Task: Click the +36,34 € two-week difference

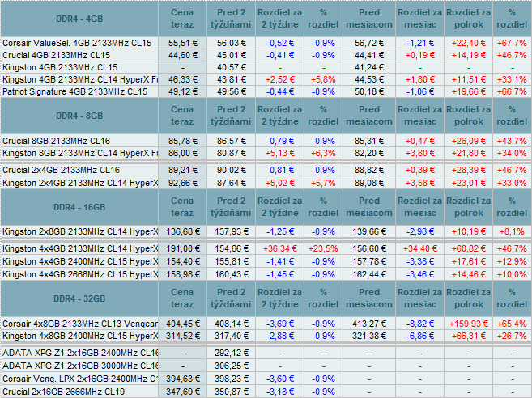Action: (280, 249)
